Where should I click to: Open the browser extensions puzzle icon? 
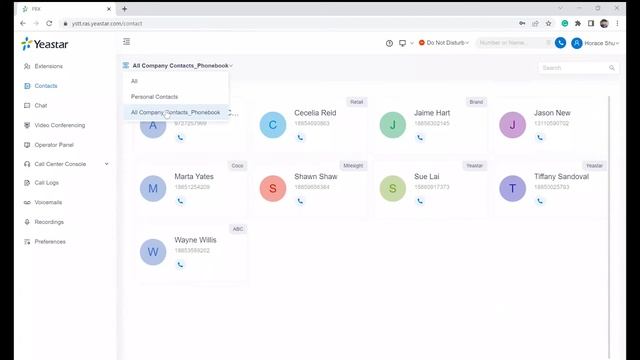[578, 24]
